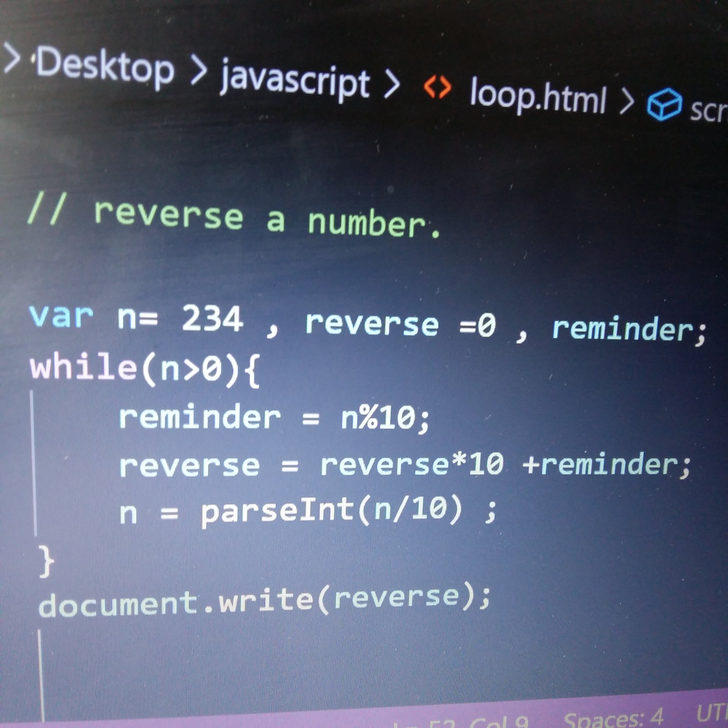Expand chevron after loop.html breadcrumb
The image size is (728, 728).
pyautogui.click(x=627, y=101)
